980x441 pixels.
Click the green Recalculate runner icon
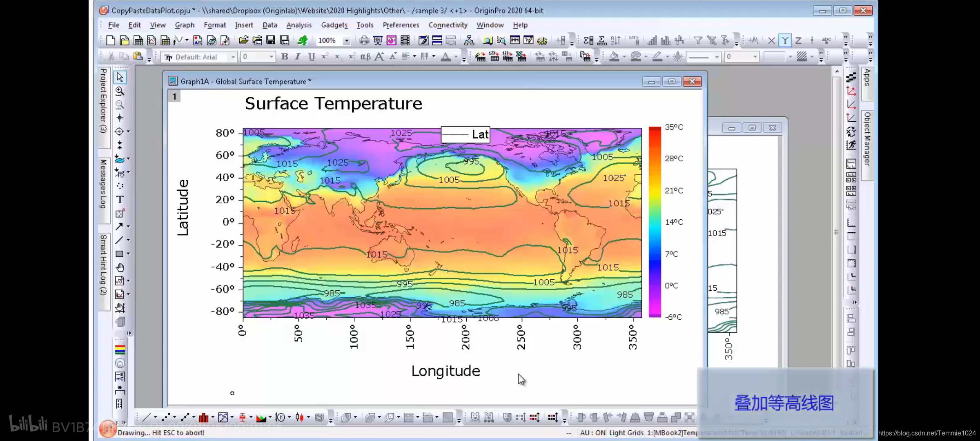[x=303, y=40]
